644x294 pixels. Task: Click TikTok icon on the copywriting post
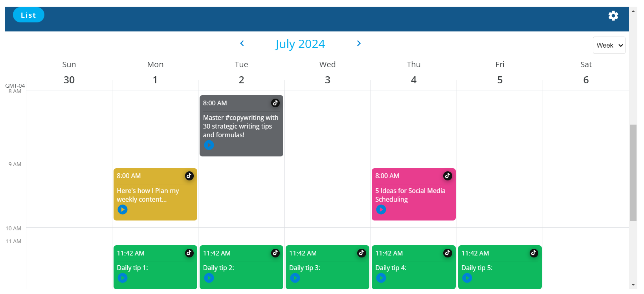click(275, 103)
